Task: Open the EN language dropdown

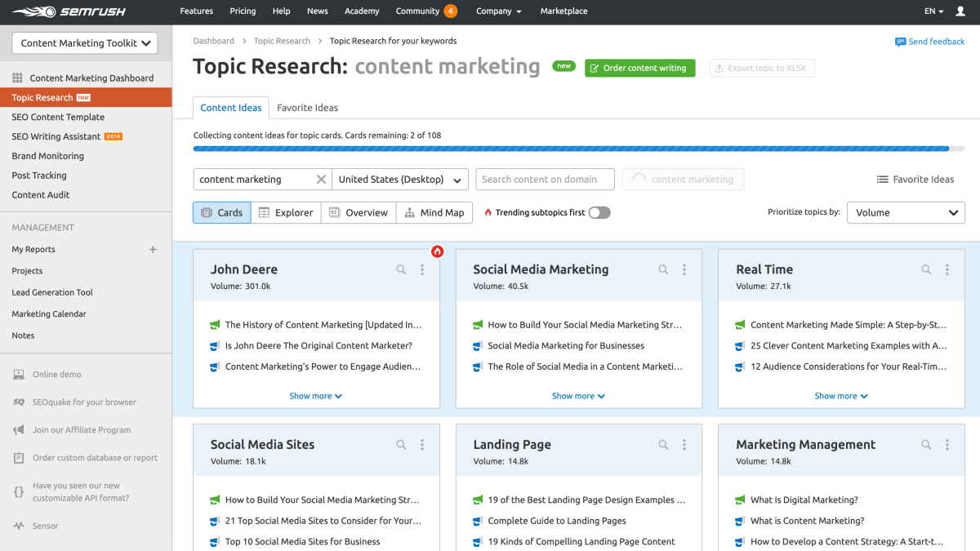Action: (933, 11)
